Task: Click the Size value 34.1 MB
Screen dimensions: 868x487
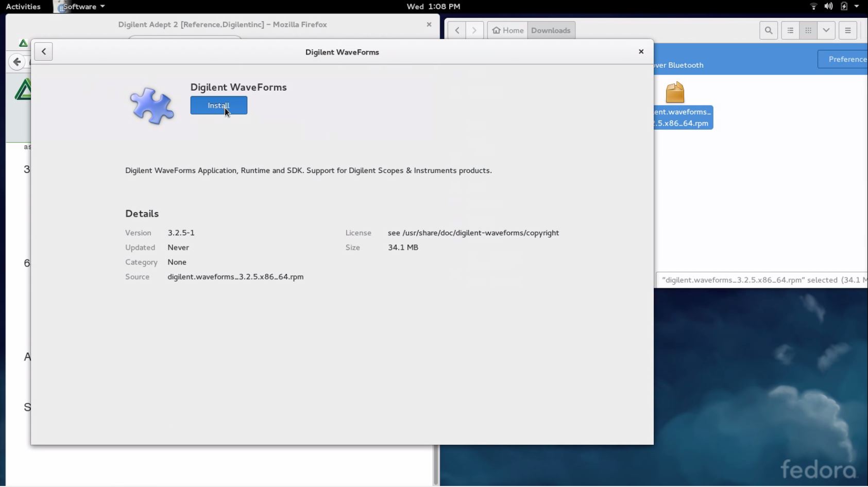Action: tap(403, 247)
